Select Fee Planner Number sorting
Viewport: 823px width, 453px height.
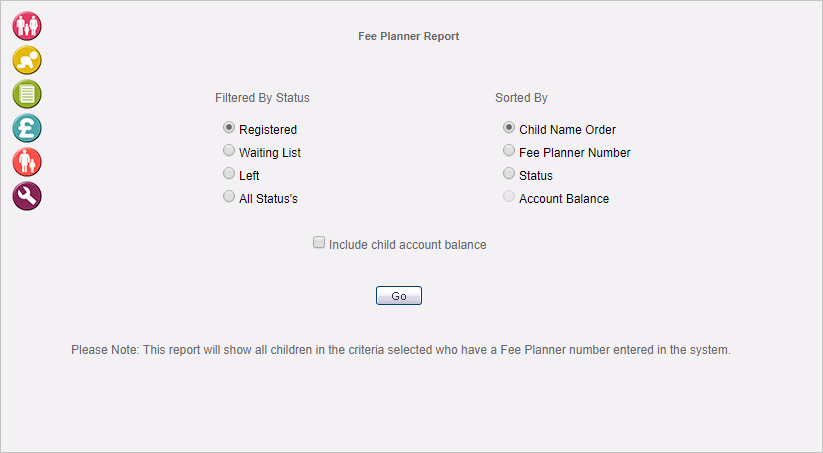pos(509,151)
